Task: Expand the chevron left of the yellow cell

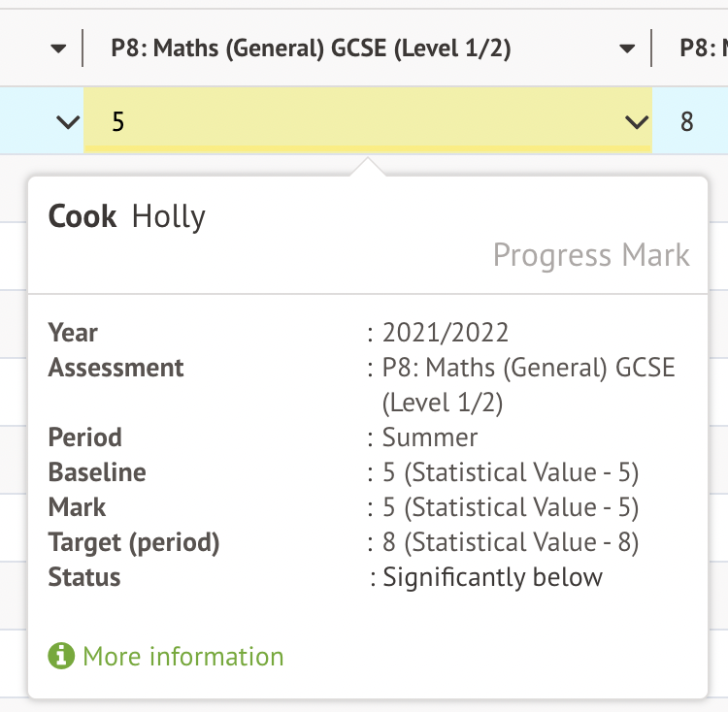Action: click(67, 122)
